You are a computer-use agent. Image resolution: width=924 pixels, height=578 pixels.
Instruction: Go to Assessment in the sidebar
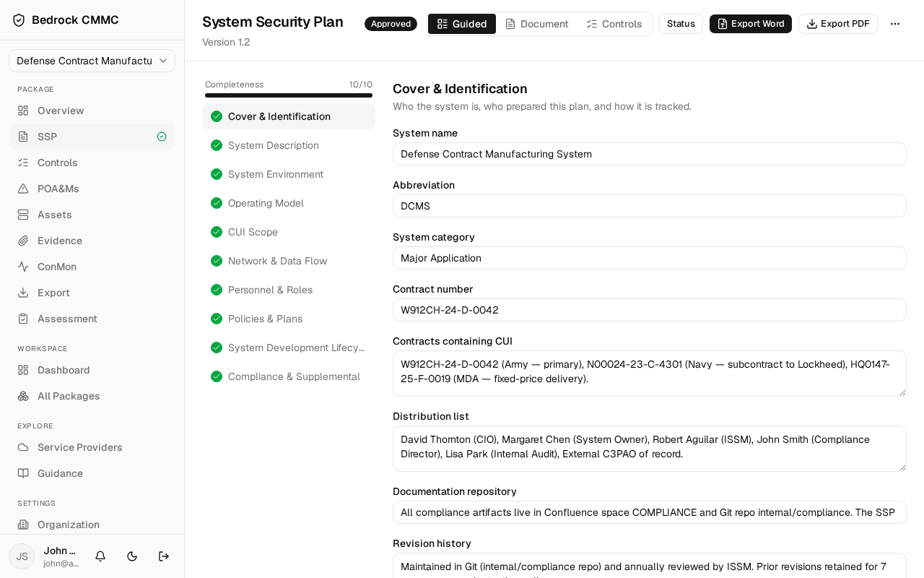click(x=92, y=319)
